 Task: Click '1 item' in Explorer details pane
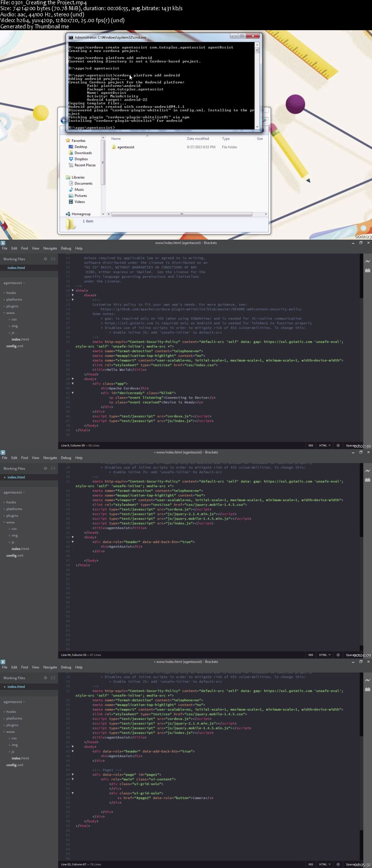click(x=88, y=221)
